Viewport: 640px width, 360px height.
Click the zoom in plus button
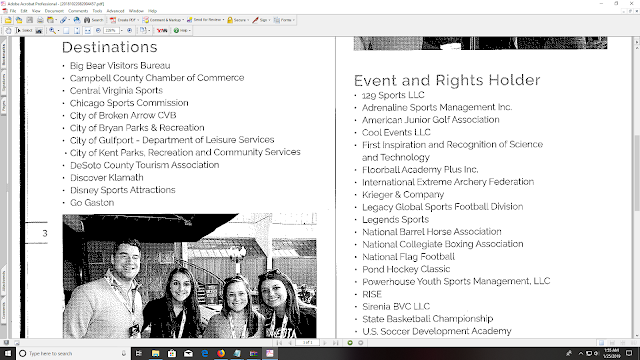click(x=130, y=31)
